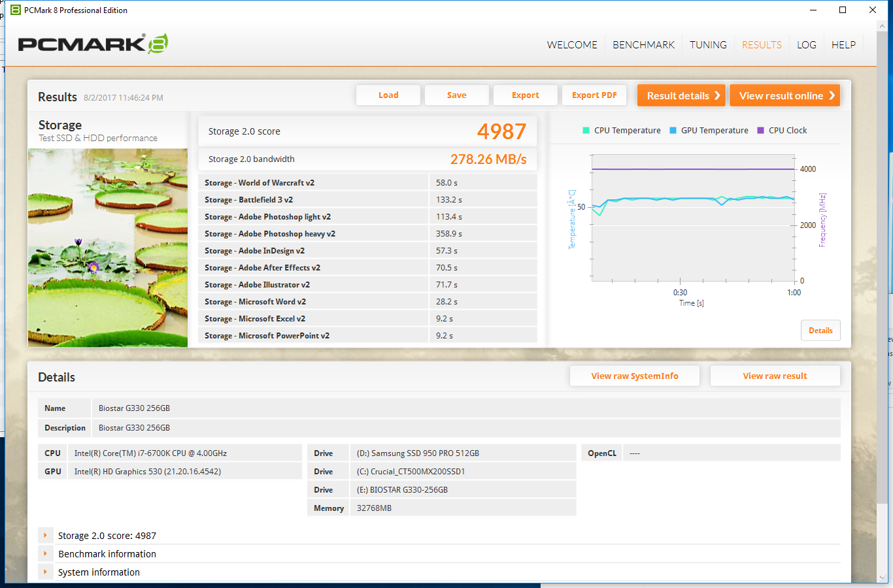Go to the TUNING tab
Viewport: 893px width, 588px height.
tap(708, 45)
